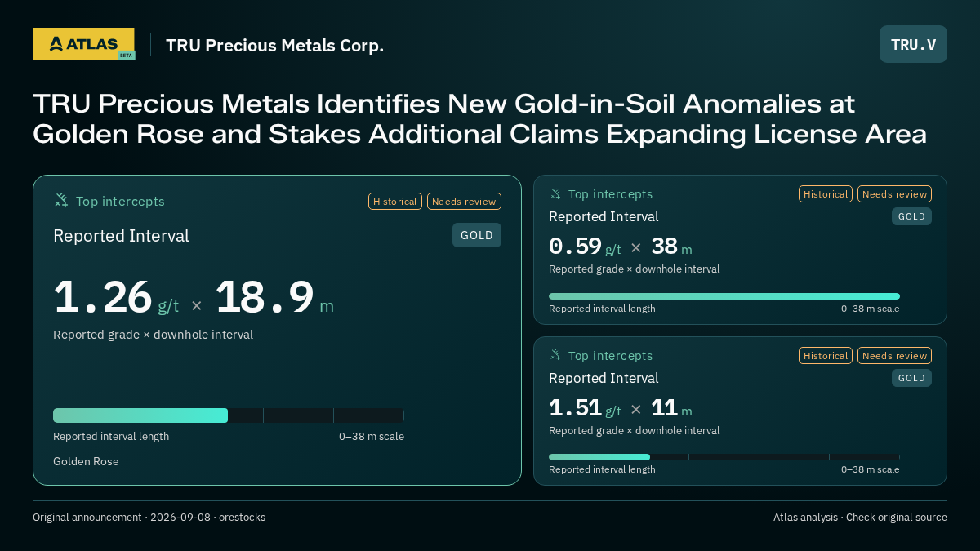Screen dimensions: 980x551
Task: Click the Original announcement footer text
Action: point(149,518)
